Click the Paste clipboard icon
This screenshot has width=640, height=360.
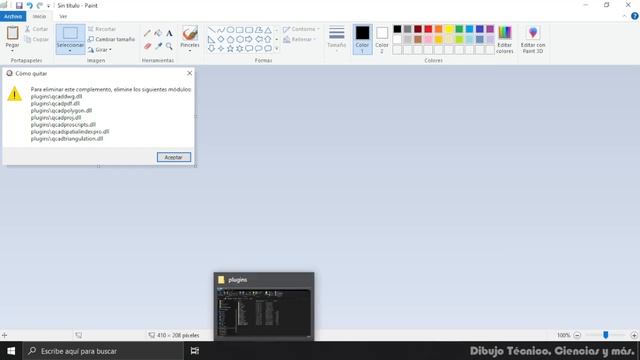pyautogui.click(x=12, y=33)
